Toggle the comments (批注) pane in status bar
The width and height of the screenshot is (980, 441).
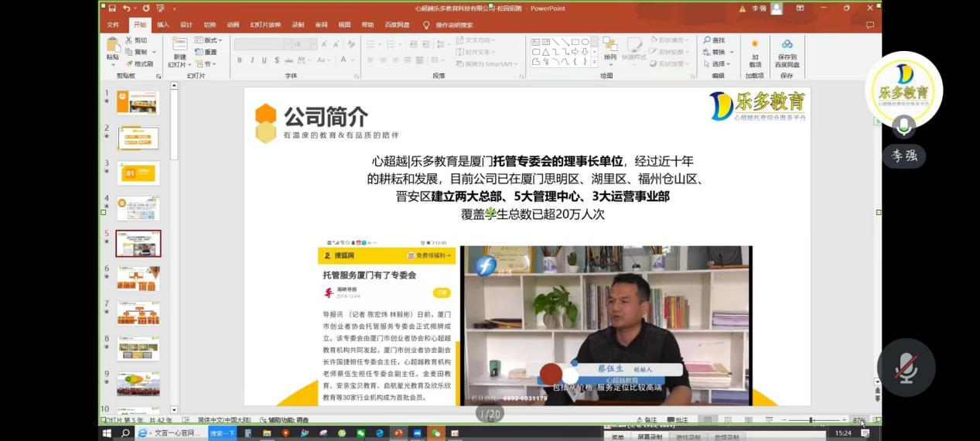pos(677,420)
